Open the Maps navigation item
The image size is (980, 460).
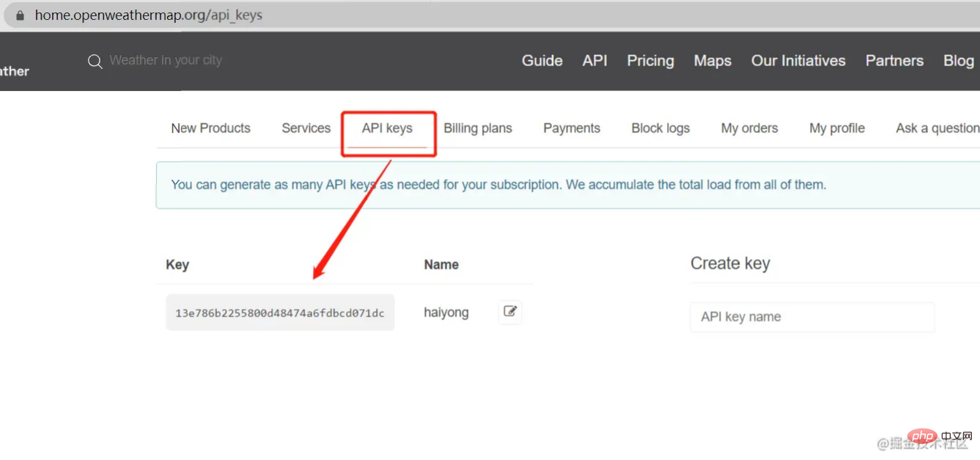point(712,61)
